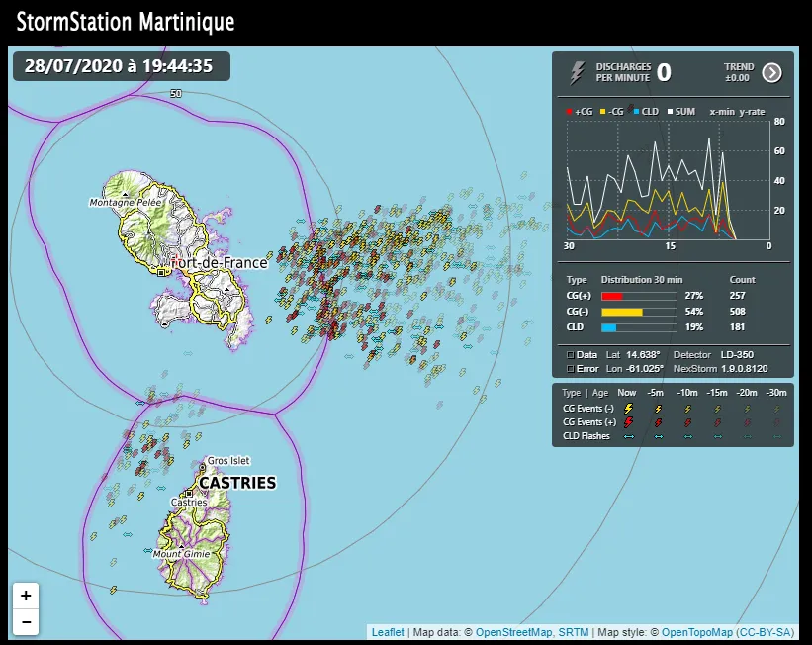Open the Leaflet link

[388, 632]
